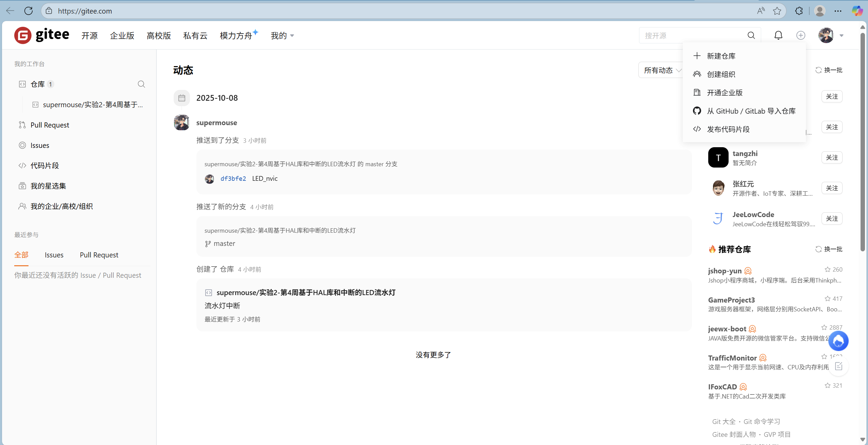Image resolution: width=868 pixels, height=445 pixels.
Task: Open 高校版 in the top navigation
Action: pos(159,36)
